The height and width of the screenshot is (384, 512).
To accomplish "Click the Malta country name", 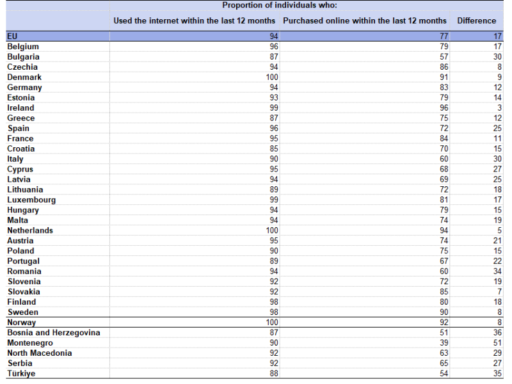I will click(x=17, y=220).
